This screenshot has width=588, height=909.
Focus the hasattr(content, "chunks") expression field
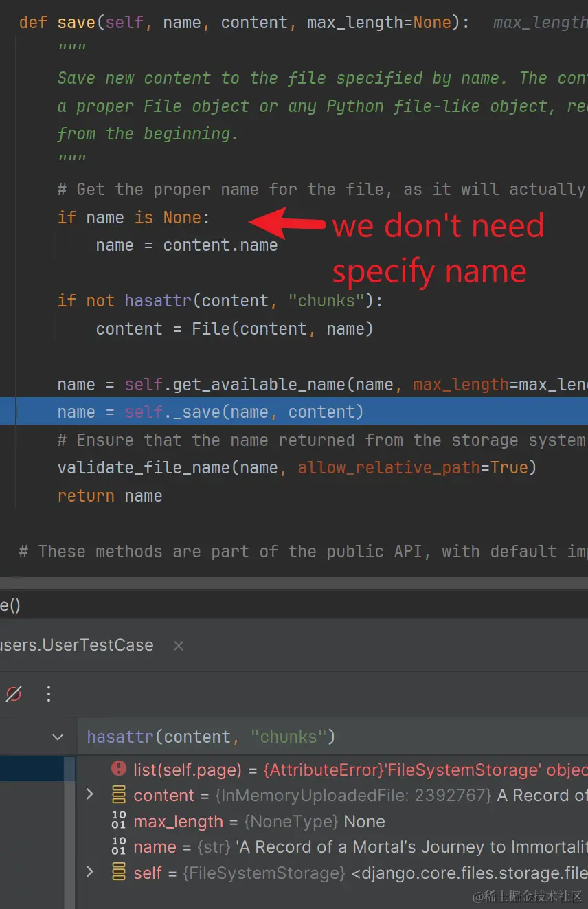click(332, 737)
